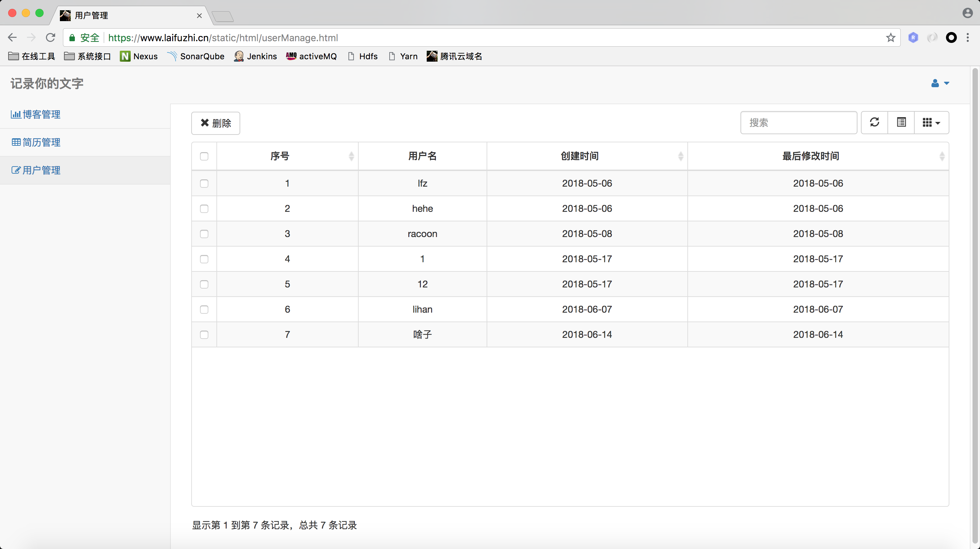980x549 pixels.
Task: Click the browser back arrow
Action: click(x=12, y=38)
